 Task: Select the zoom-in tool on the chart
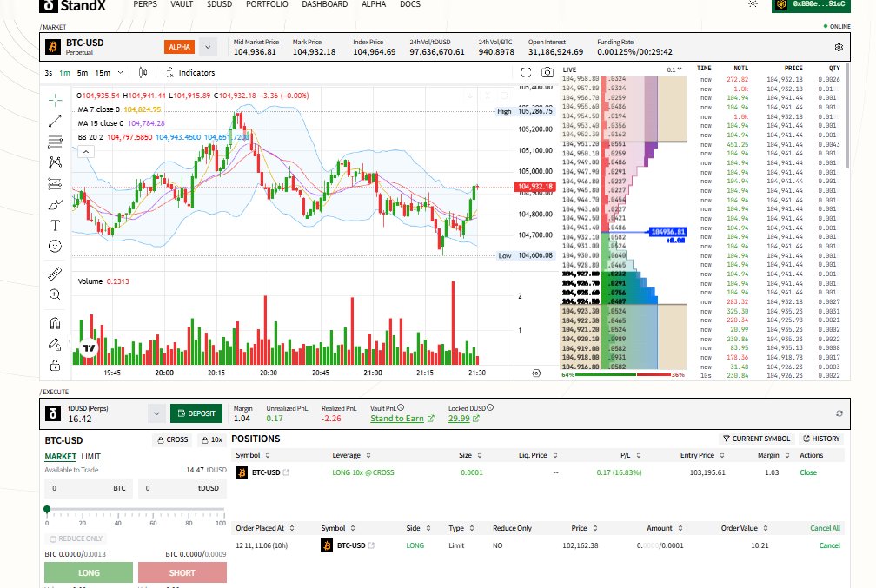pos(55,294)
